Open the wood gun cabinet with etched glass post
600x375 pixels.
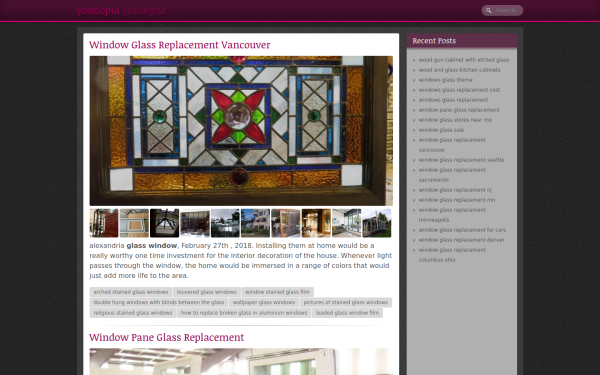point(464,60)
